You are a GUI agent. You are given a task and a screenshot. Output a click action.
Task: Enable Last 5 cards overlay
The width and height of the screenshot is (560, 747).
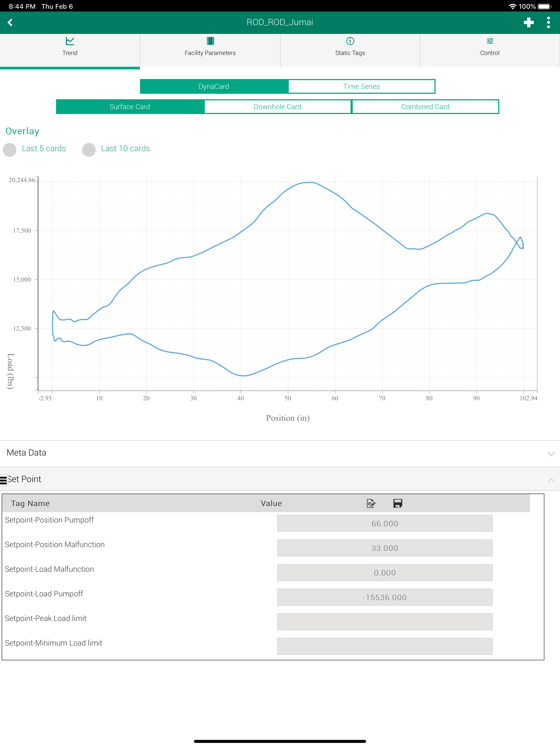pyautogui.click(x=10, y=150)
